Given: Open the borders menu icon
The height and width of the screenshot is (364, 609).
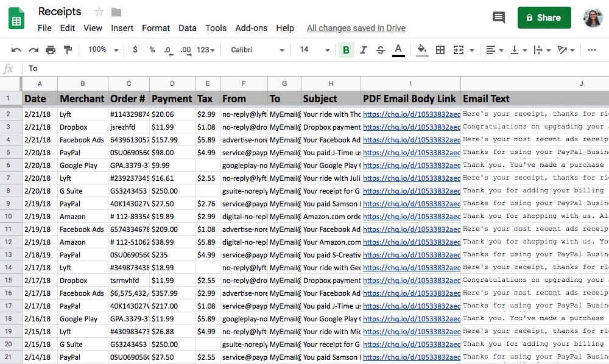Looking at the screenshot, I should pos(440,50).
